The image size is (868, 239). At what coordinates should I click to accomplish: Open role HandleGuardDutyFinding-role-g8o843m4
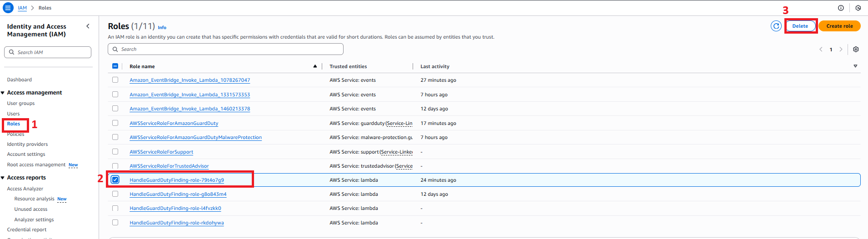(178, 194)
